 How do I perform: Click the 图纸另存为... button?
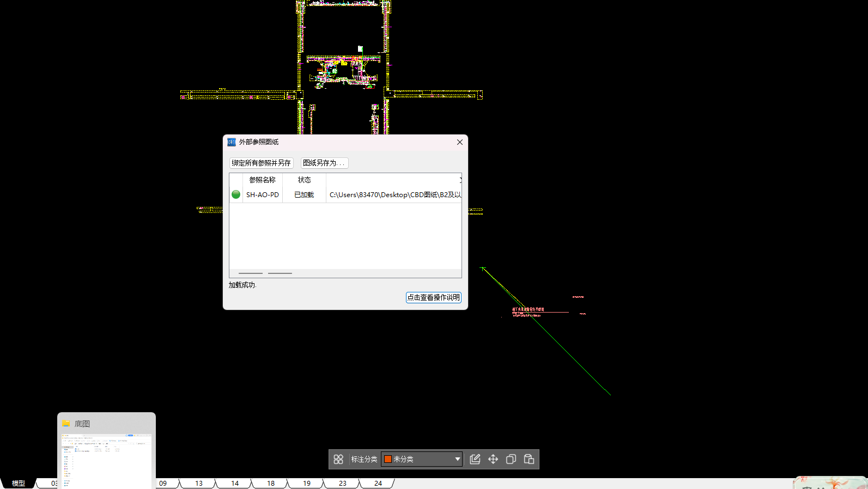[x=324, y=163]
